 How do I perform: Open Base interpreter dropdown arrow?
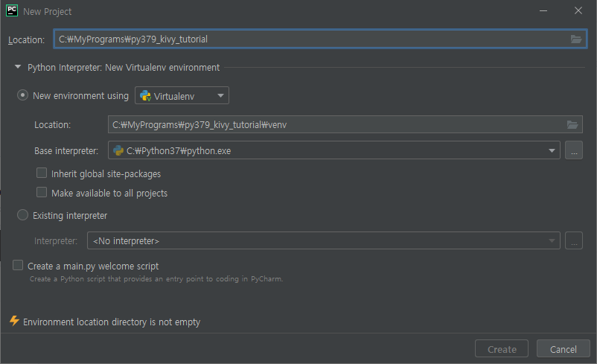point(552,151)
